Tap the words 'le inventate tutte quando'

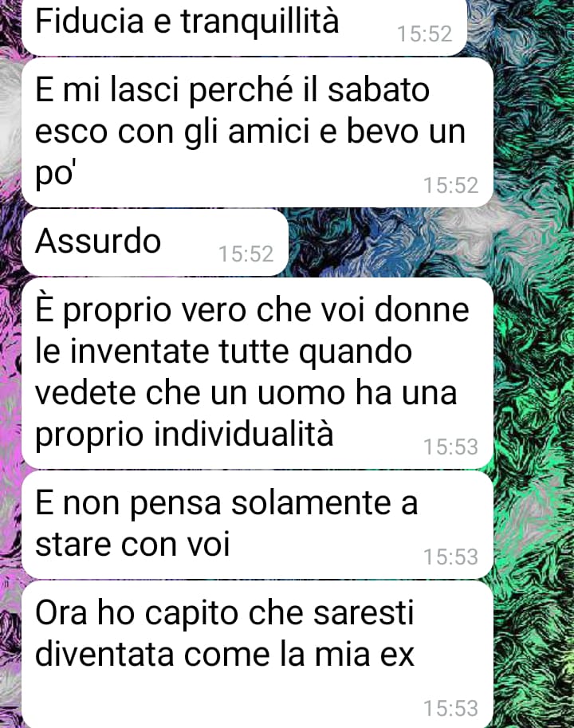224,352
